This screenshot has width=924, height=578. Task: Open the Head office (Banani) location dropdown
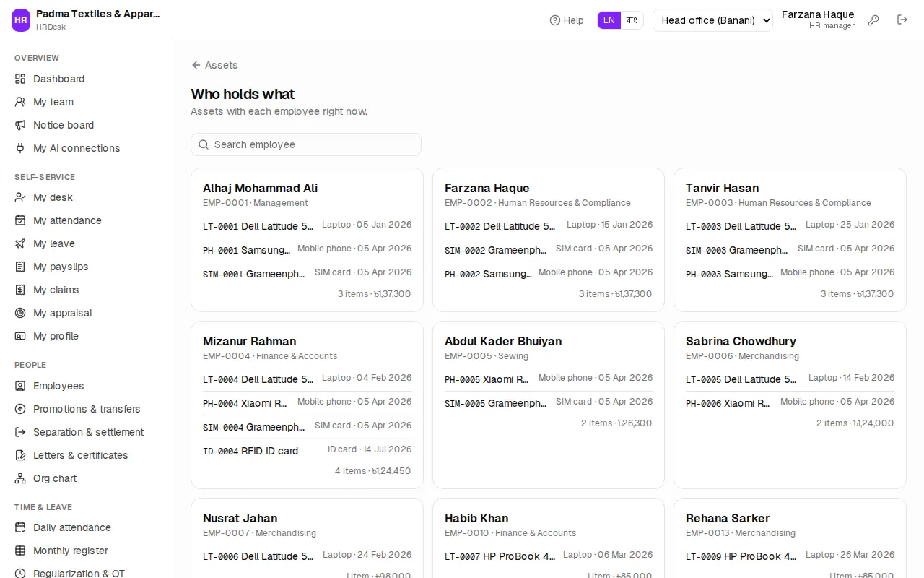point(712,20)
